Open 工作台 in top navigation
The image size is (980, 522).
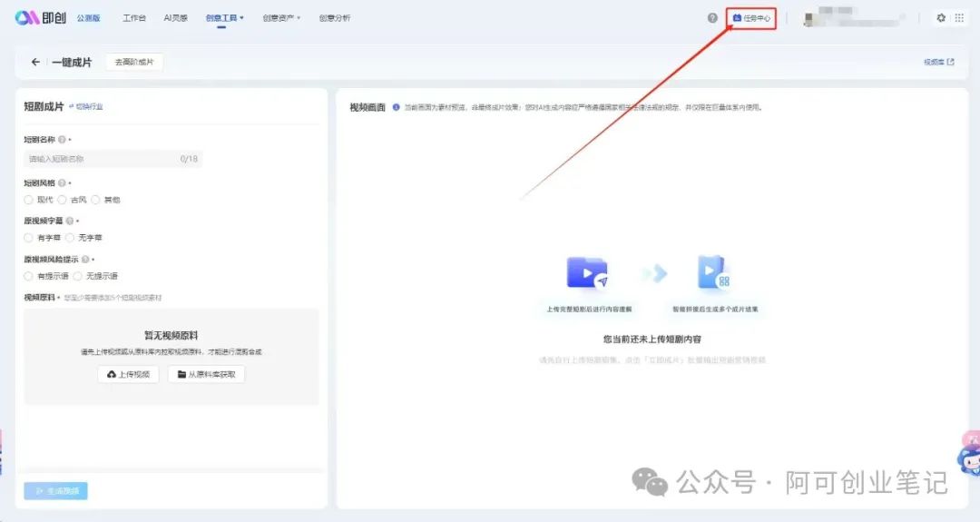coord(134,18)
